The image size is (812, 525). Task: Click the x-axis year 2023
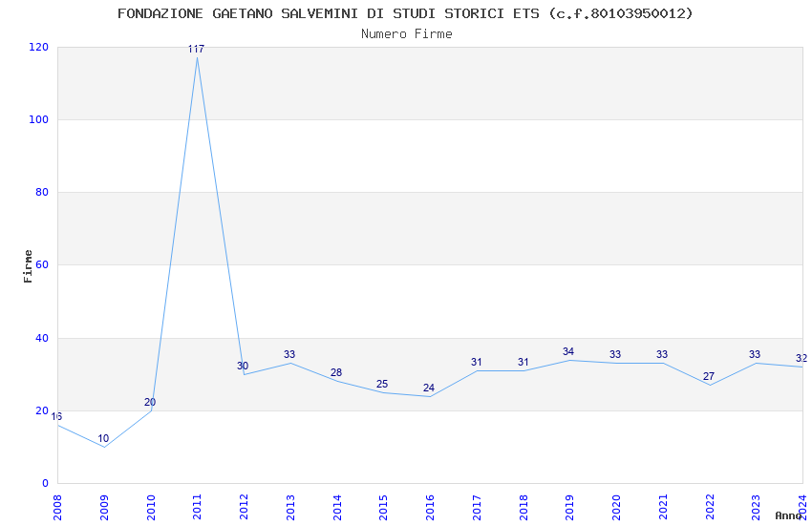click(756, 507)
